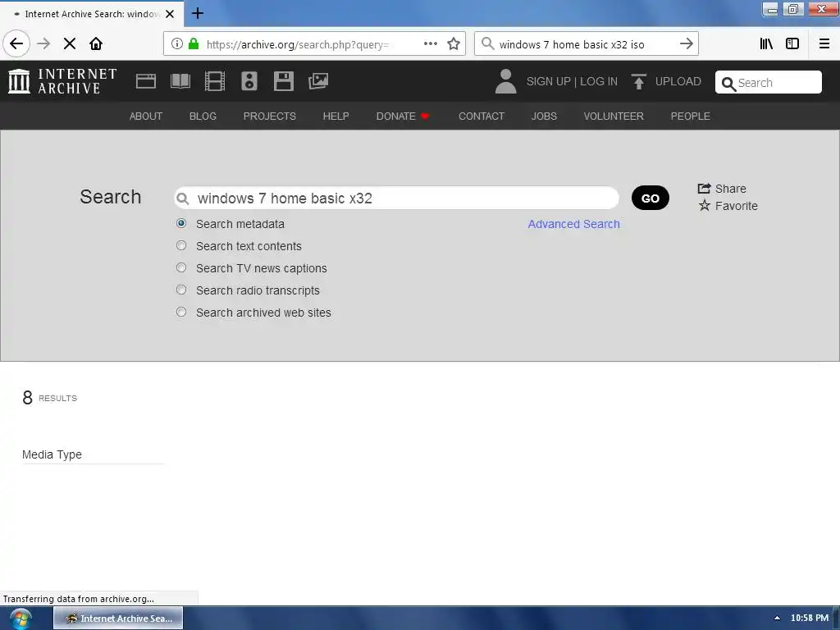This screenshot has height=630, width=840.
Task: Click the Share link text
Action: (x=731, y=189)
